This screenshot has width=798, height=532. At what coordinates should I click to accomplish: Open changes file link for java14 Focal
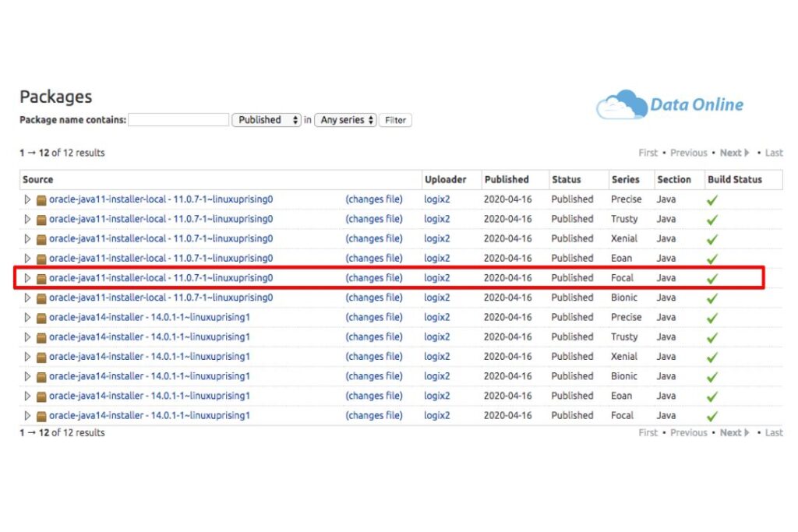click(x=374, y=415)
